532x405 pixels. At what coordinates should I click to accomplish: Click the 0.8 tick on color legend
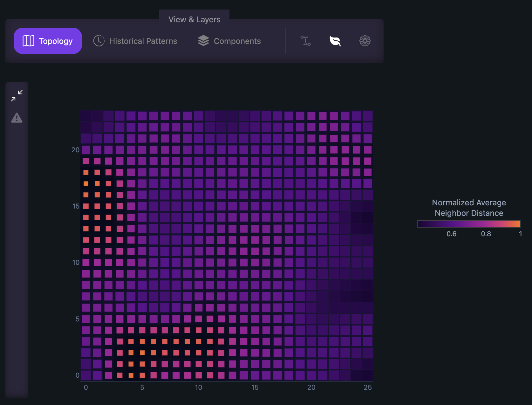click(x=486, y=234)
